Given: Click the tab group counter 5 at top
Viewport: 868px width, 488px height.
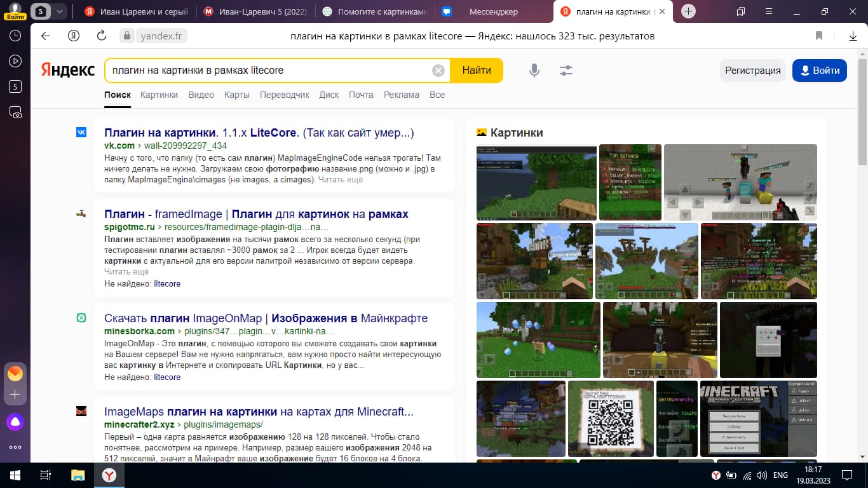Looking at the screenshot, I should [x=41, y=11].
